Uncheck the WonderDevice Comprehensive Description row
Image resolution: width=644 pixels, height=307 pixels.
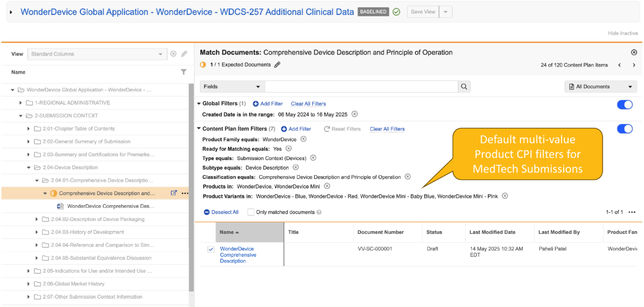coord(211,249)
